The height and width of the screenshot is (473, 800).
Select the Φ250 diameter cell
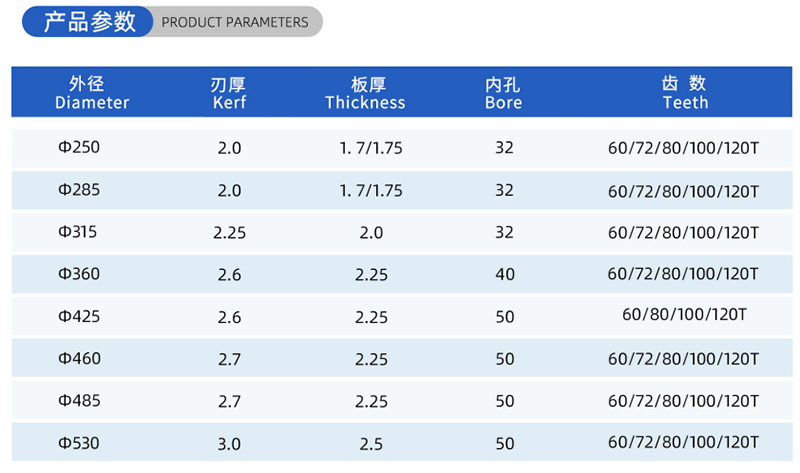tap(80, 148)
